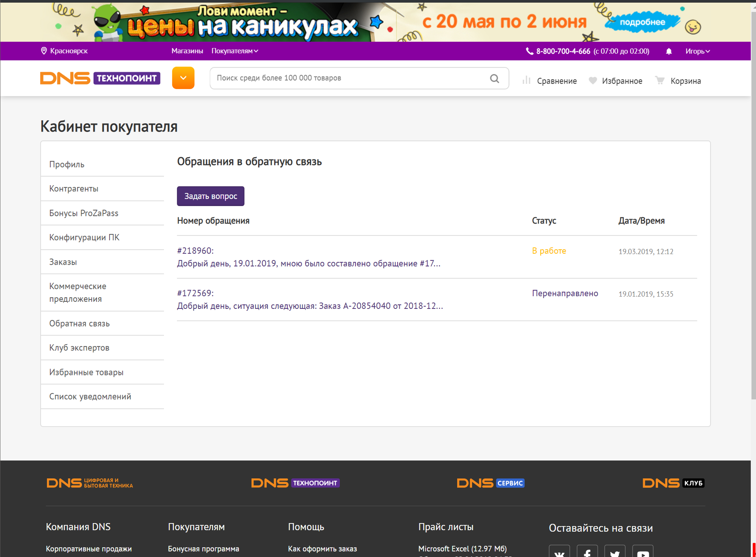Open the cart icon
Screen dimensions: 756x557
pos(660,80)
